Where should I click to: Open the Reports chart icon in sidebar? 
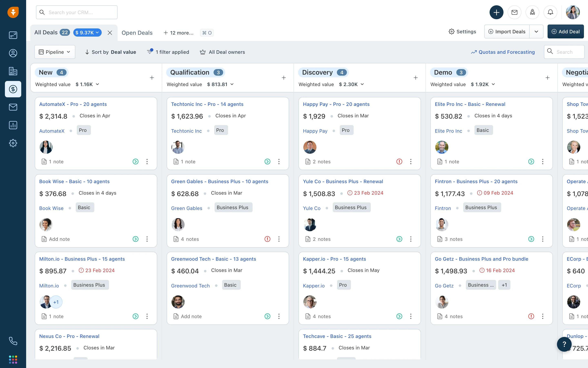[13, 125]
